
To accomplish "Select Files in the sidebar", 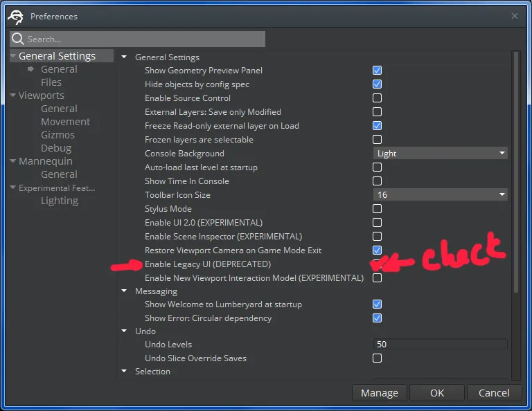I will (51, 82).
